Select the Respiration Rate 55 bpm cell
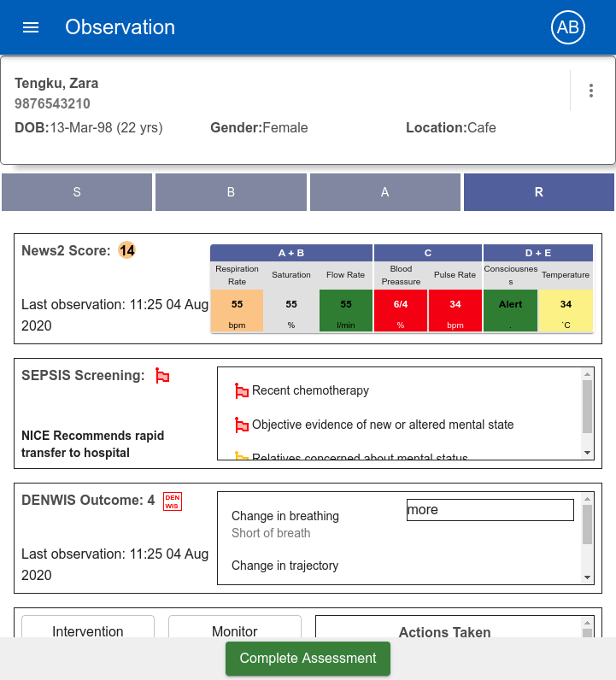The width and height of the screenshot is (616, 680). (237, 310)
